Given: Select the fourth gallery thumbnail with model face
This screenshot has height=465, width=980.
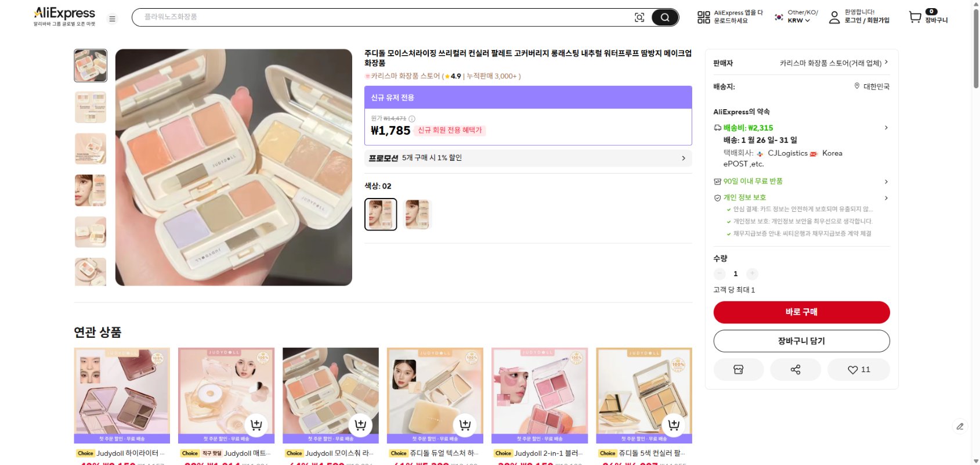Looking at the screenshot, I should point(91,190).
